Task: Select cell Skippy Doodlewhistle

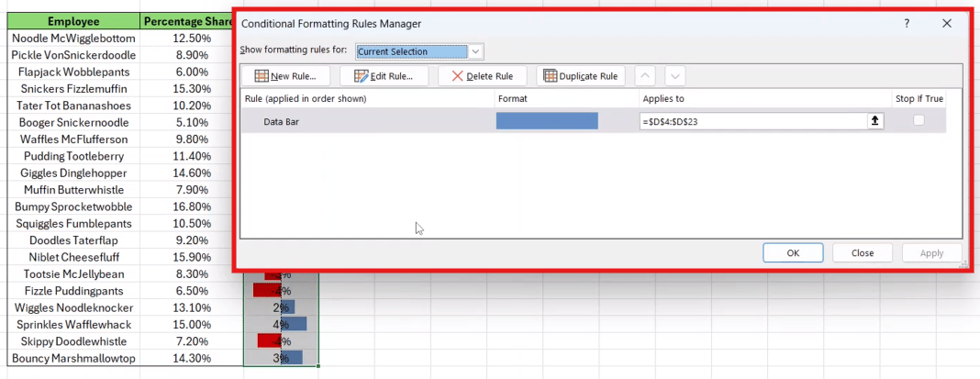Action: click(73, 342)
